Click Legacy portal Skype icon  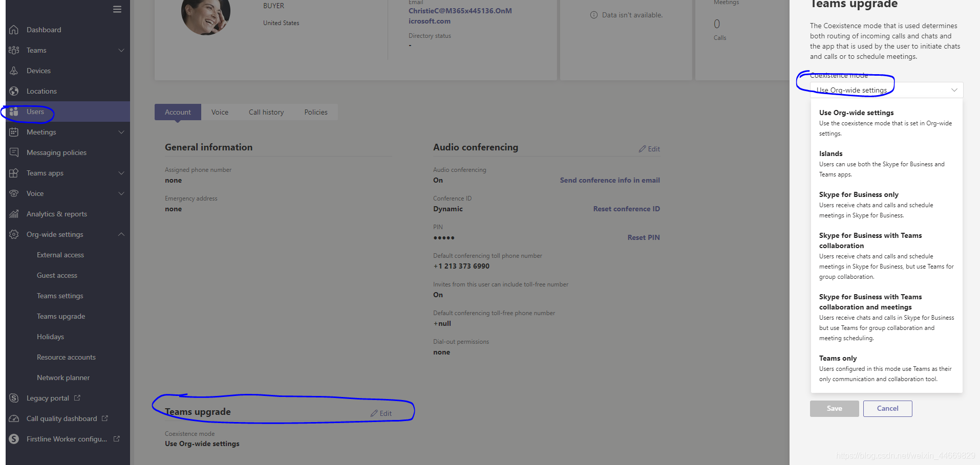[x=14, y=398]
